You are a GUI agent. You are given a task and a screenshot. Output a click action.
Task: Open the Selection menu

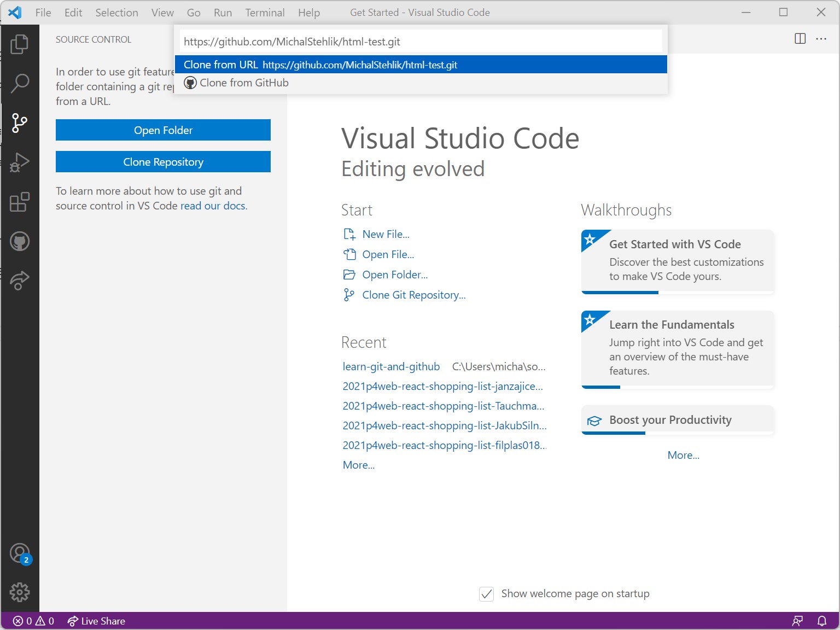point(116,13)
